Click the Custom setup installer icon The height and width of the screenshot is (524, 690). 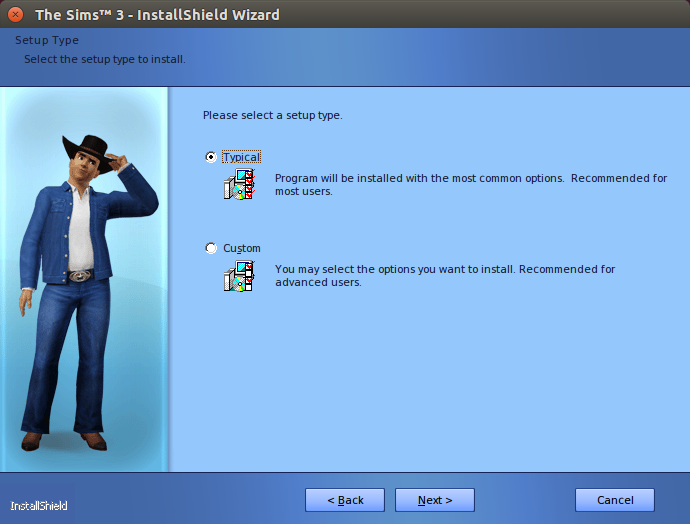[239, 275]
